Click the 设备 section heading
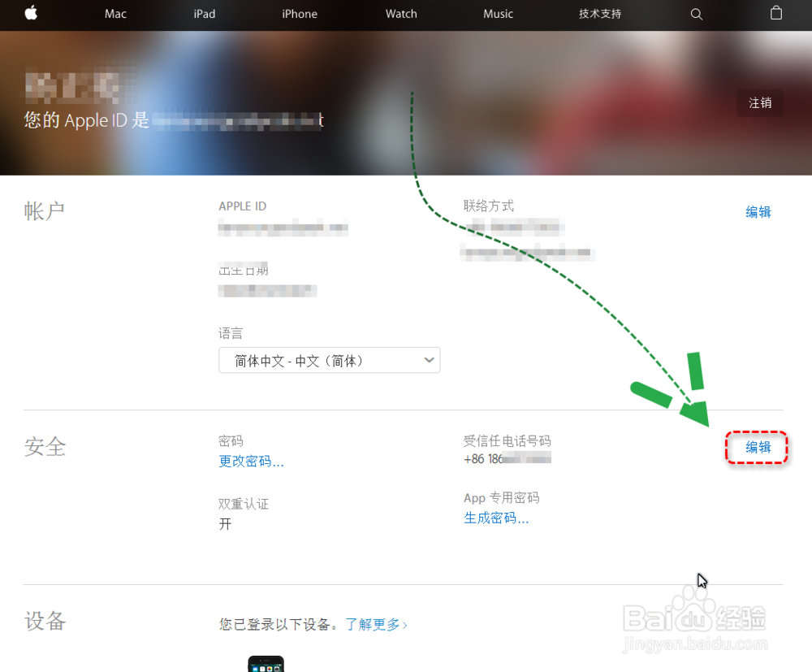 45,621
